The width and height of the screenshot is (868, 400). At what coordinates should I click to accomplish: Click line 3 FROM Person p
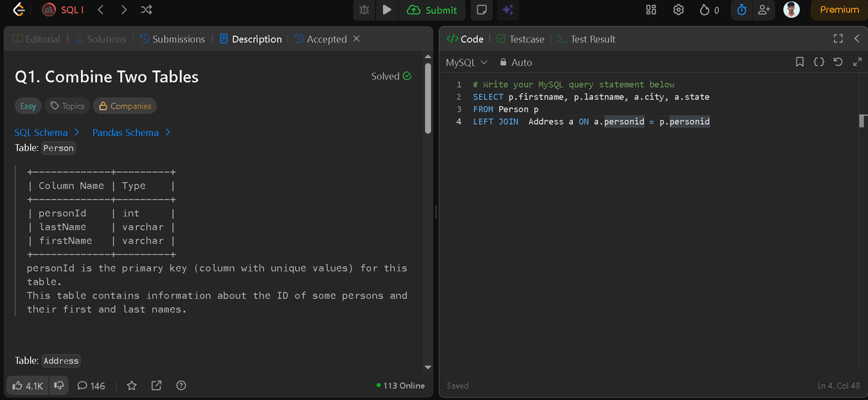(x=506, y=109)
